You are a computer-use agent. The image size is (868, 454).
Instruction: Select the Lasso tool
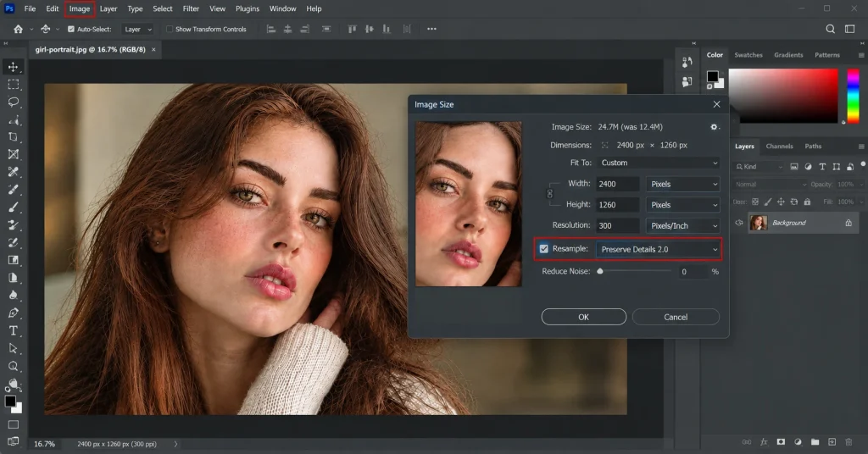[13, 102]
